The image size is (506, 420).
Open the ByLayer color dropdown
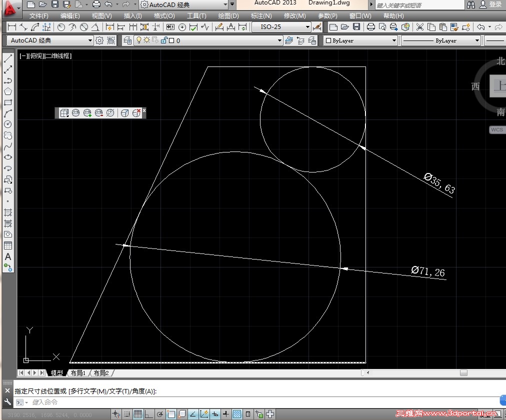click(x=394, y=40)
